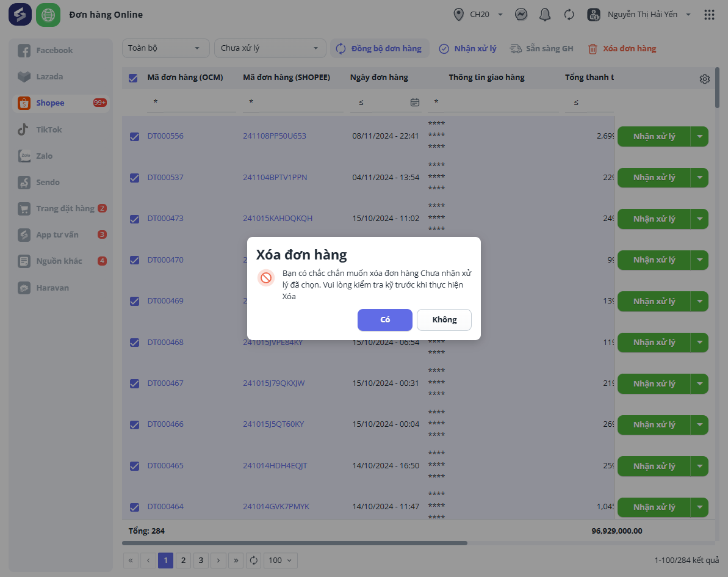
Task: Uncheck order DT000537 checkbox
Action: (x=135, y=178)
